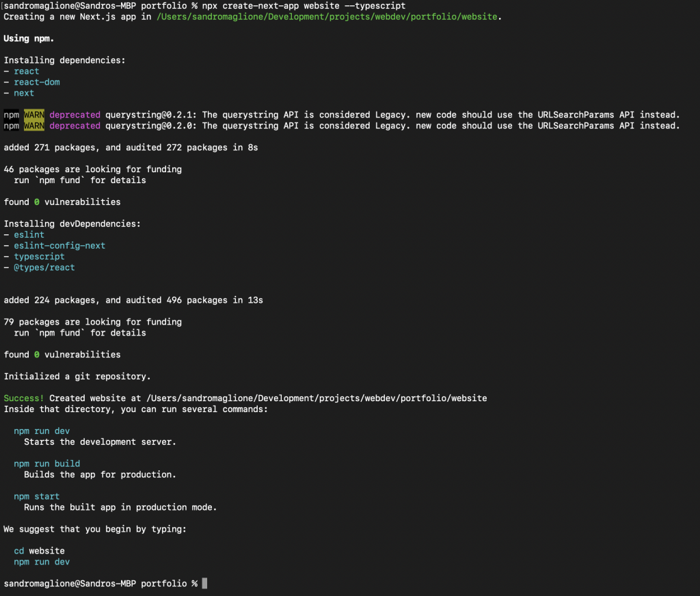Click the 'eslint' devDependency entry
Image resolution: width=700 pixels, height=596 pixels.
tap(29, 234)
